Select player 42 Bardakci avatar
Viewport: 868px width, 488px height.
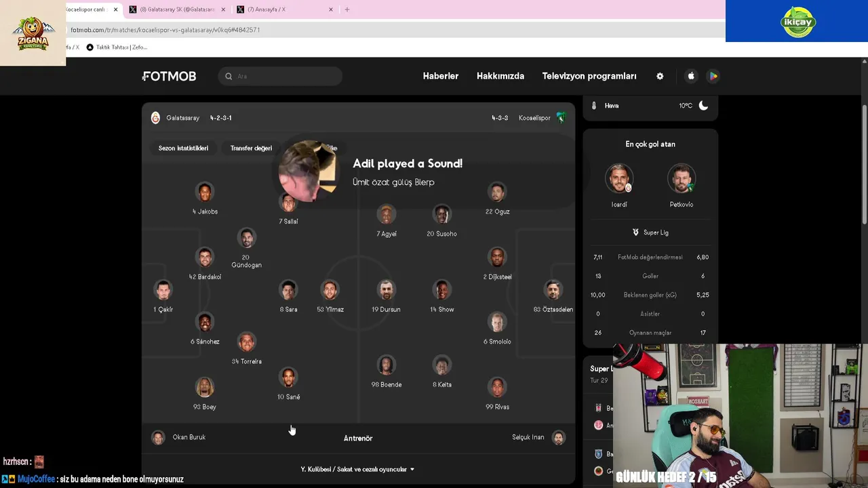point(205,258)
